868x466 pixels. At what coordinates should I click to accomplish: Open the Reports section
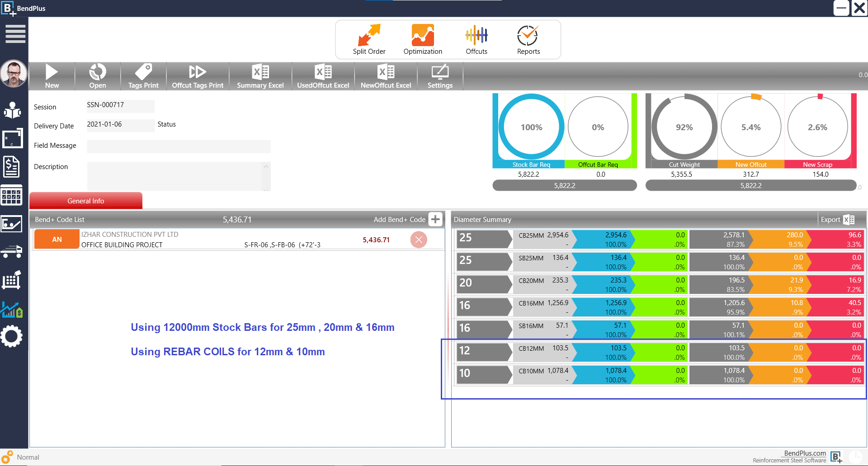(x=528, y=40)
